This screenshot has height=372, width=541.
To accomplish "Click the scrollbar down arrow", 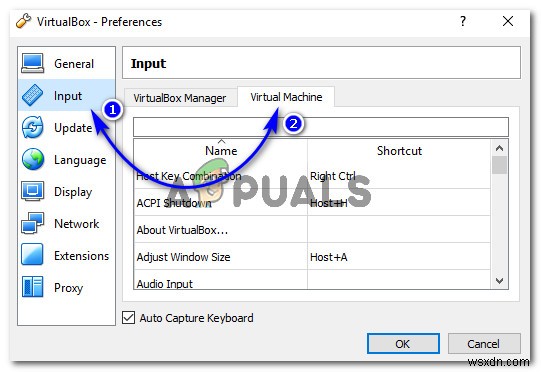I will point(499,281).
